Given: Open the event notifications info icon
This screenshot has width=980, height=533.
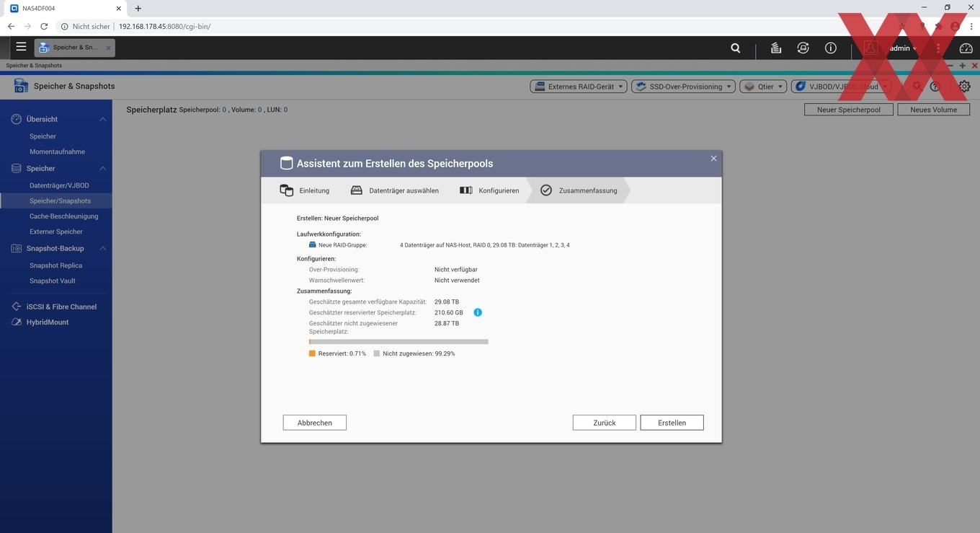Looking at the screenshot, I should point(831,48).
